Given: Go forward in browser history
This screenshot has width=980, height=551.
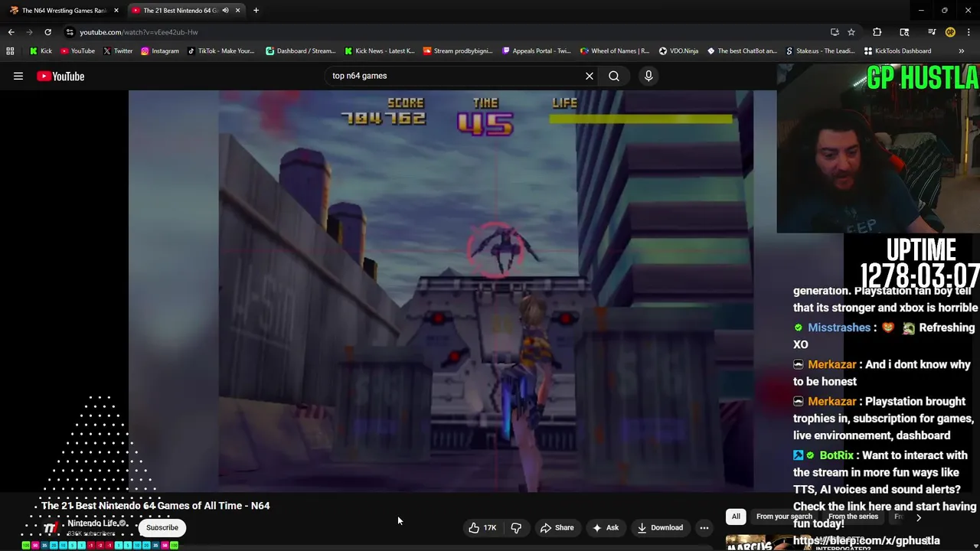Looking at the screenshot, I should [x=30, y=32].
